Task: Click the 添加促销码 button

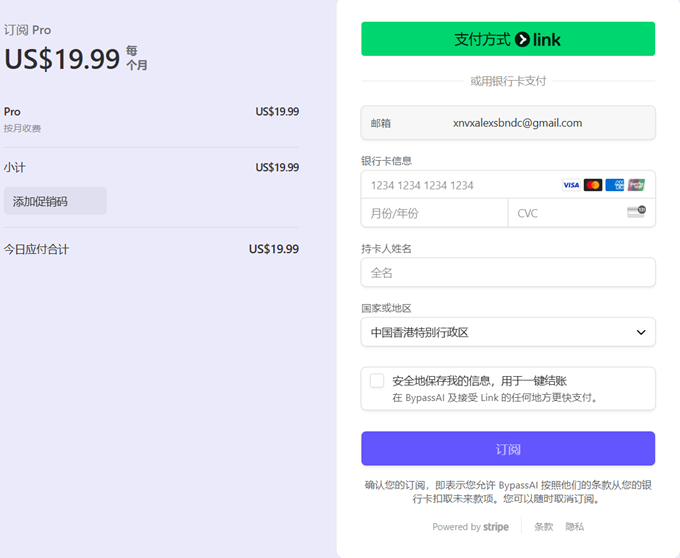Action: [55, 201]
